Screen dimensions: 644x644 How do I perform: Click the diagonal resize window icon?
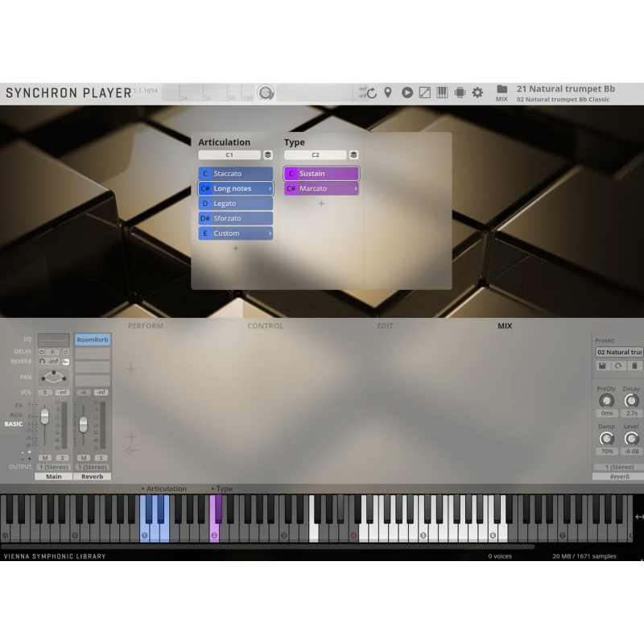click(425, 93)
